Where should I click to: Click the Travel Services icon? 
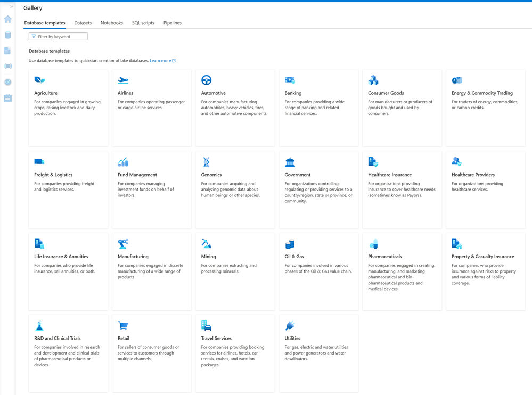pyautogui.click(x=206, y=325)
